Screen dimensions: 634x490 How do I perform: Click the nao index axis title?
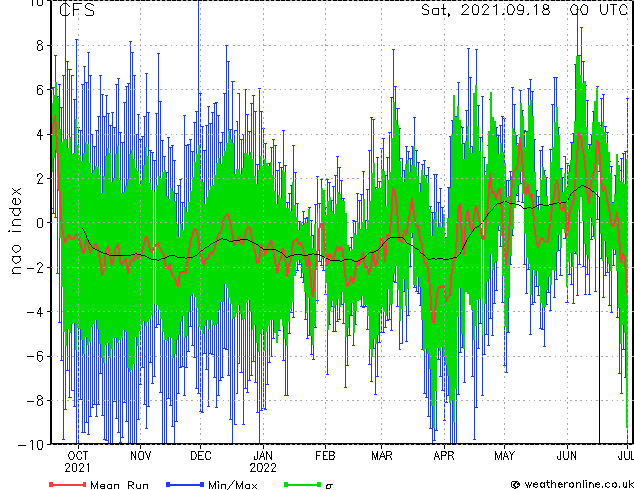15,231
